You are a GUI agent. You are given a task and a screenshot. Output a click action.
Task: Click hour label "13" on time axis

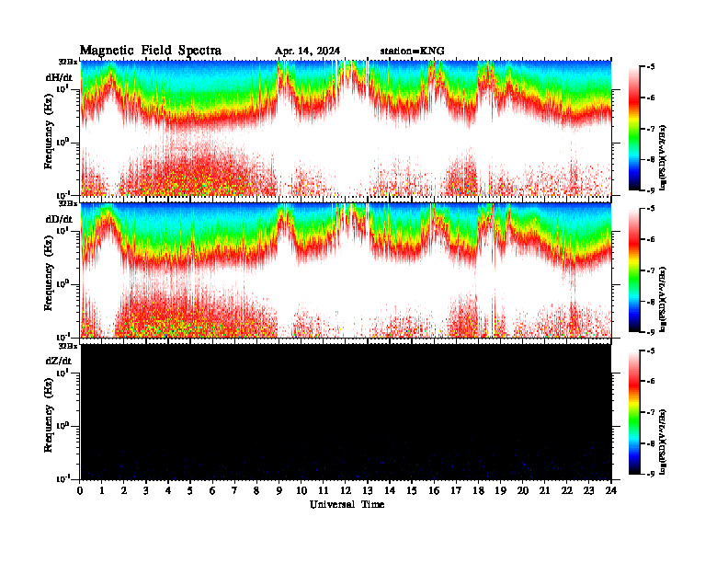[368, 491]
